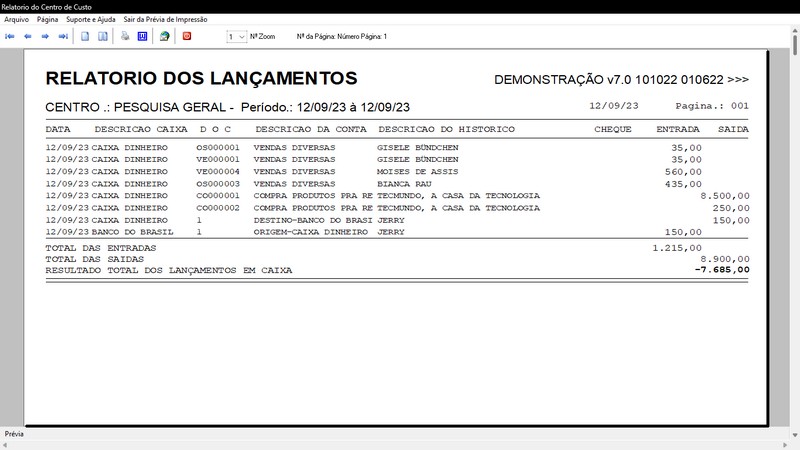800x450 pixels.
Task: Click the red exit preview icon
Action: (187, 36)
